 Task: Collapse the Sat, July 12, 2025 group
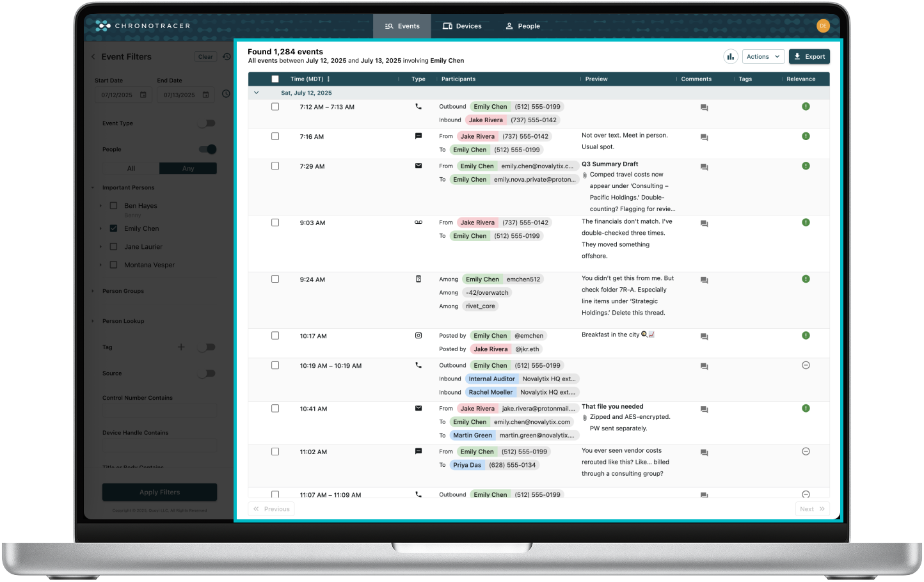tap(257, 93)
